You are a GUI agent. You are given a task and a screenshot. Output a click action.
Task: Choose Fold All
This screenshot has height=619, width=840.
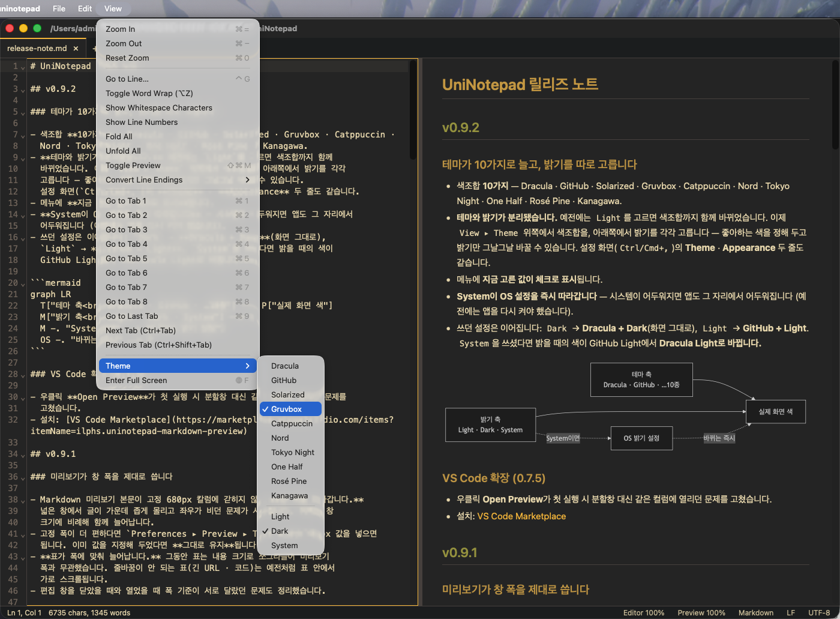pyautogui.click(x=178, y=136)
